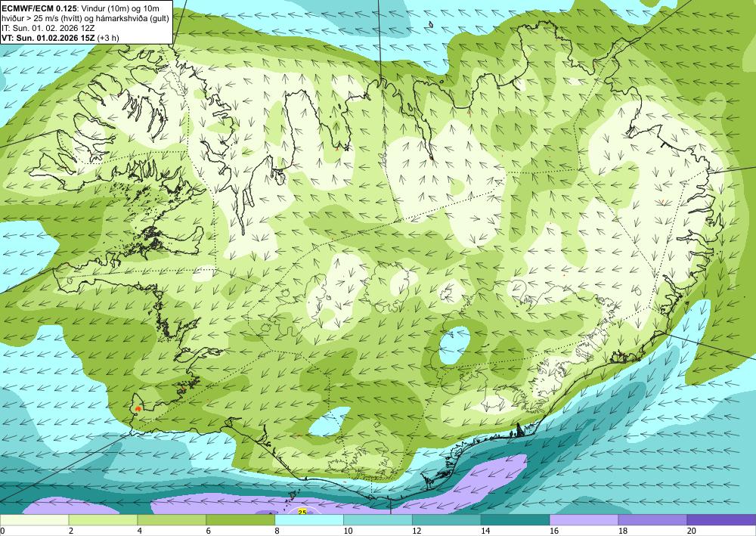The width and height of the screenshot is (756, 536).
Task: Click the legend scale label "8"
Action: click(277, 531)
